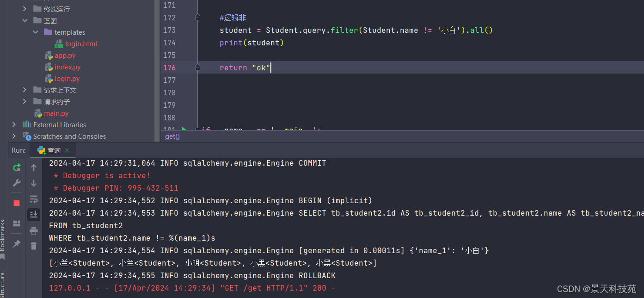Click the up arrow in console toolbar
644x298 pixels.
(x=34, y=168)
